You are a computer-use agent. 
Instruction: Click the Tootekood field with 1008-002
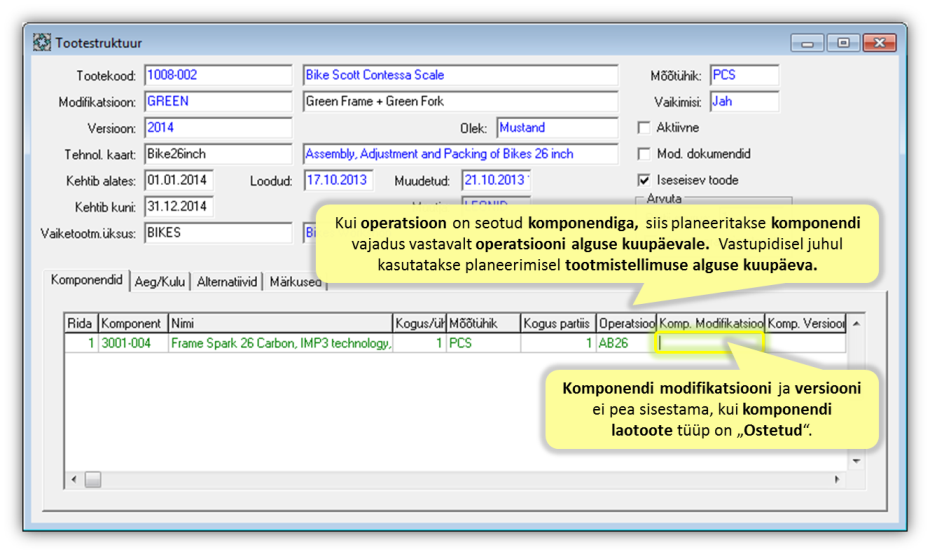coord(204,75)
